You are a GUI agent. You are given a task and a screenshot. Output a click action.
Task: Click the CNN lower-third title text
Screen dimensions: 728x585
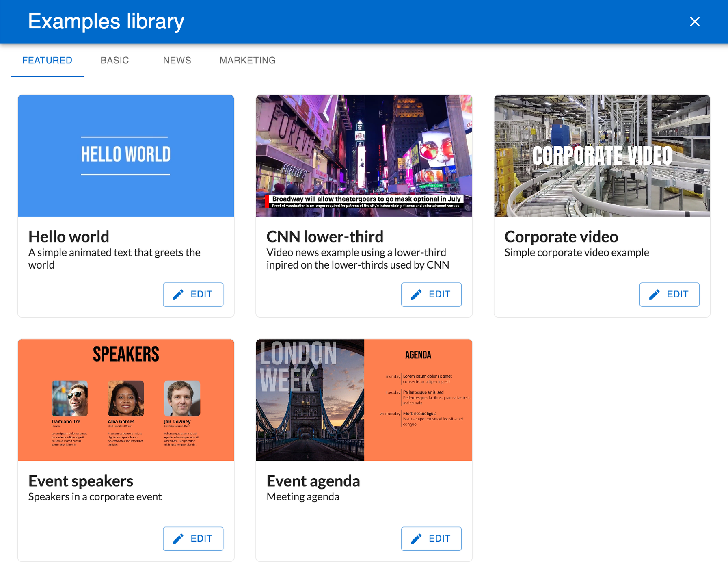324,236
